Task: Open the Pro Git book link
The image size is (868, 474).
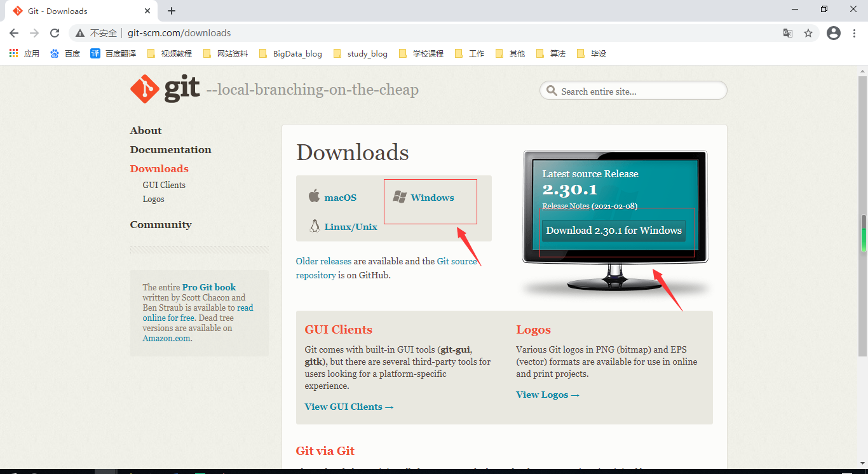Action: [x=209, y=287]
